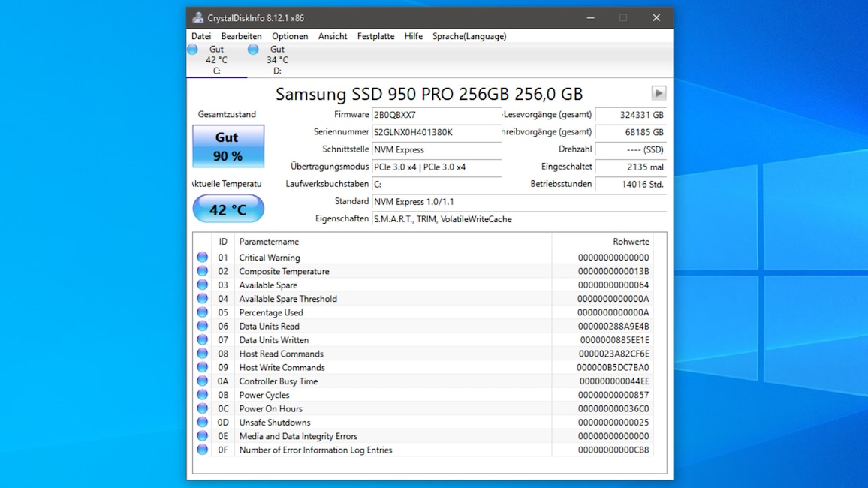Click the blue status icon for drive C:
This screenshot has width=868, height=488.
193,50
